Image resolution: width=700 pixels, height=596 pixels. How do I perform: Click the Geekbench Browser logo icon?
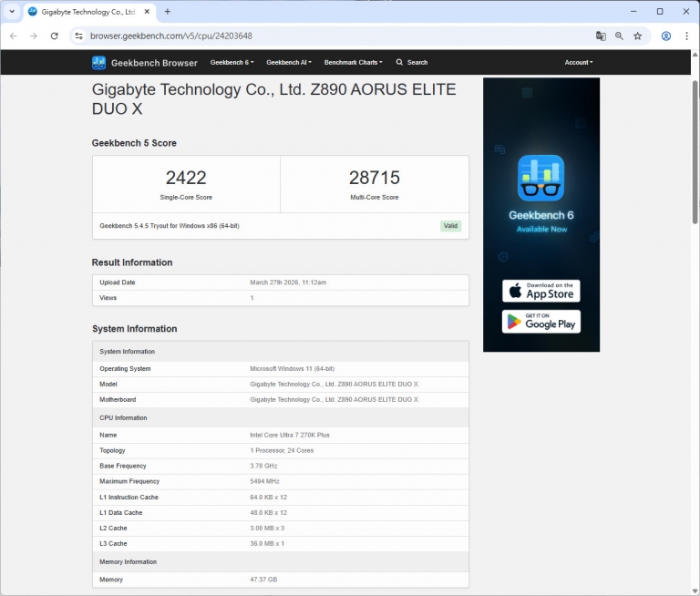(99, 63)
